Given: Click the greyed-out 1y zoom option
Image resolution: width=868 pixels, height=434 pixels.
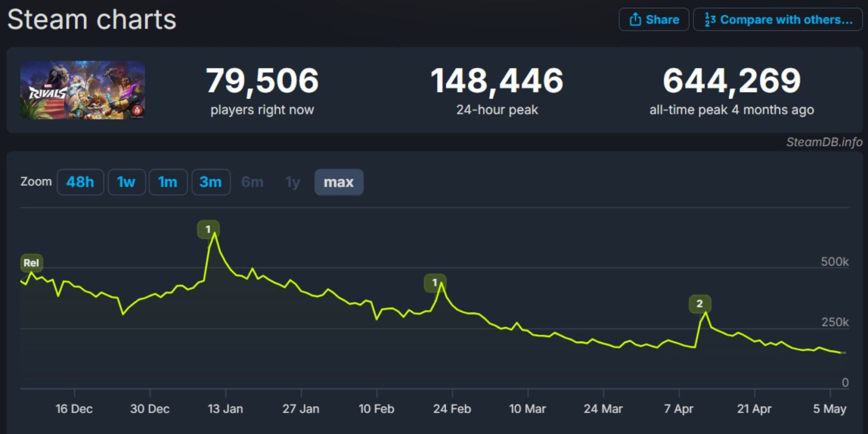Looking at the screenshot, I should pyautogui.click(x=292, y=182).
